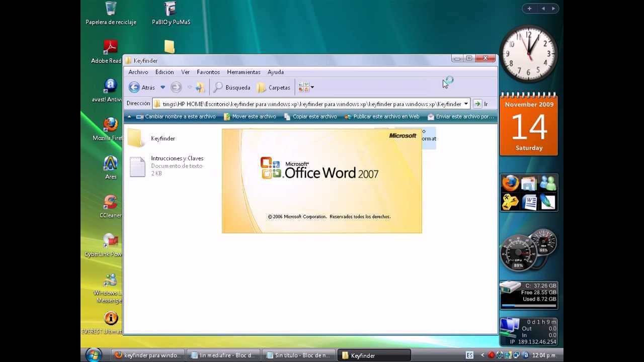Screen dimensions: 644x362
Task: Click the greyed forward arrow button
Action: tap(176, 87)
